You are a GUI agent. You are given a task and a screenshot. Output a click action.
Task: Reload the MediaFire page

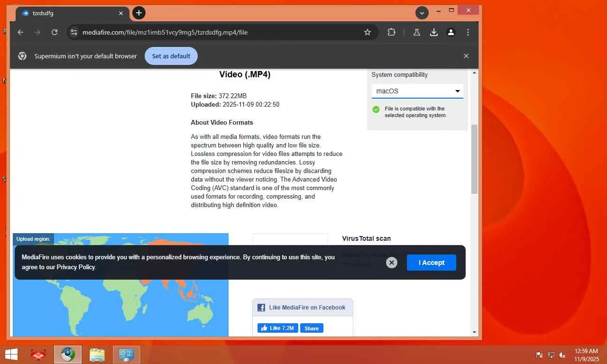tap(55, 32)
